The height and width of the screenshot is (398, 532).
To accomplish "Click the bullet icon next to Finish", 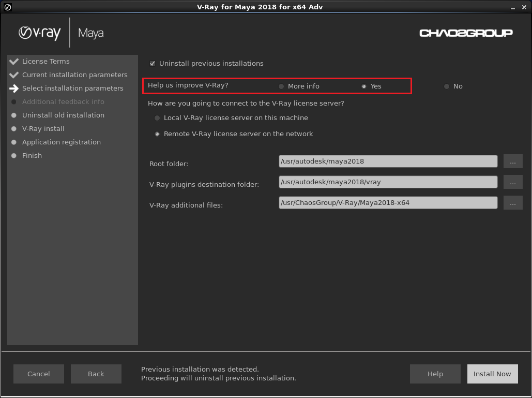I will 14,156.
